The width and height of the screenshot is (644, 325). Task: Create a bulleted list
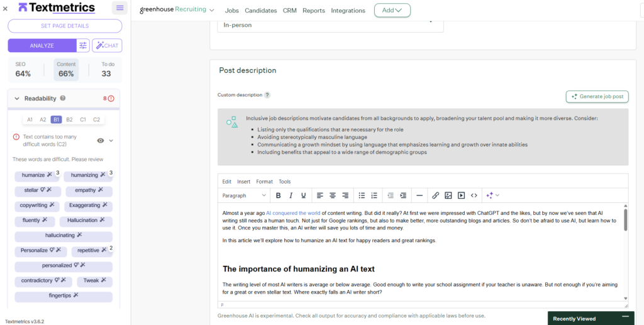(362, 196)
